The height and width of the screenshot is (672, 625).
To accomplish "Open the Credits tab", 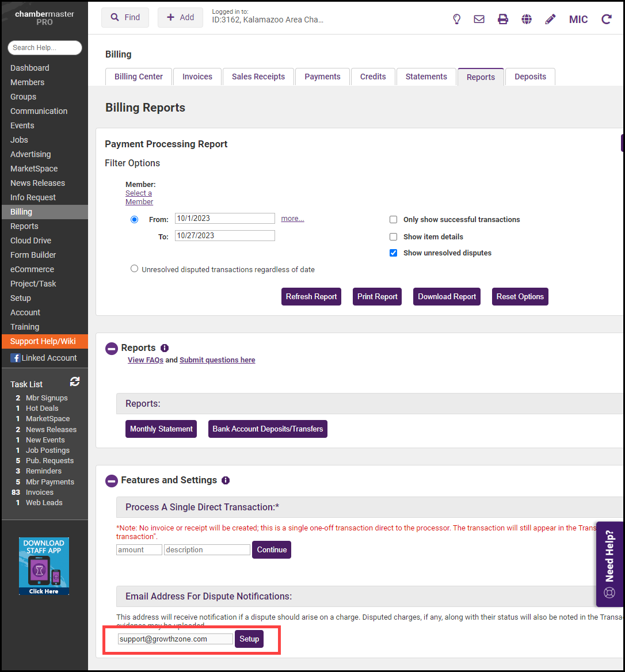I will click(373, 77).
